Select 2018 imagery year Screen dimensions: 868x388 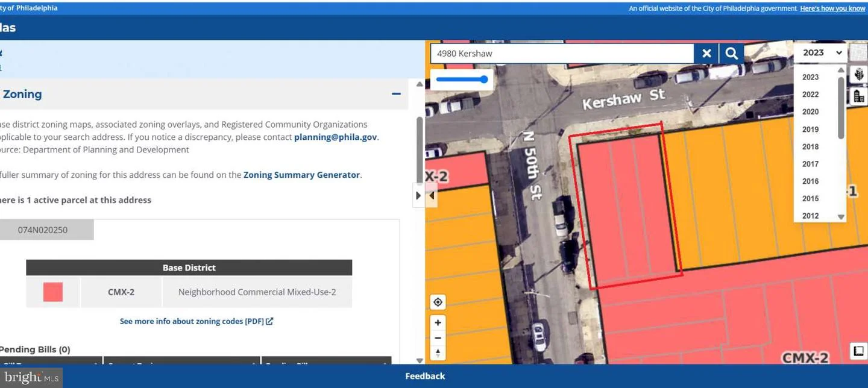(x=810, y=147)
